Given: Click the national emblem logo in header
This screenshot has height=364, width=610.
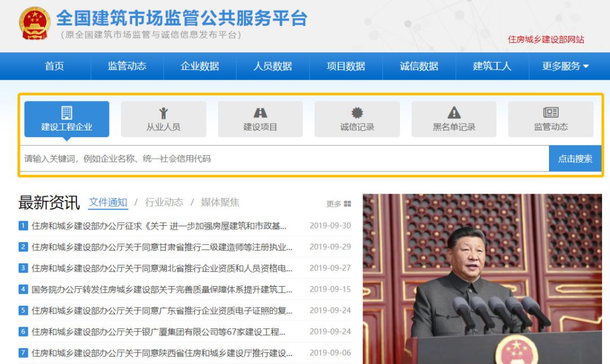Looking at the screenshot, I should pos(34,23).
